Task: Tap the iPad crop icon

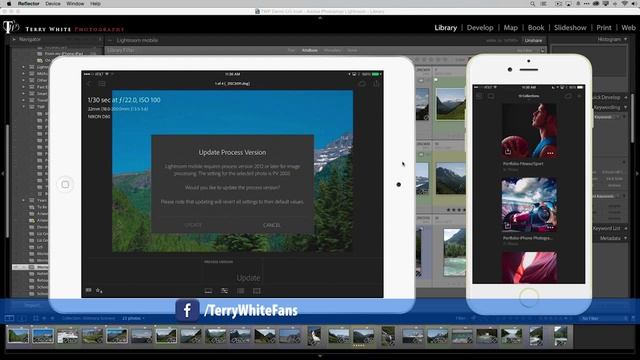Action: [257, 291]
